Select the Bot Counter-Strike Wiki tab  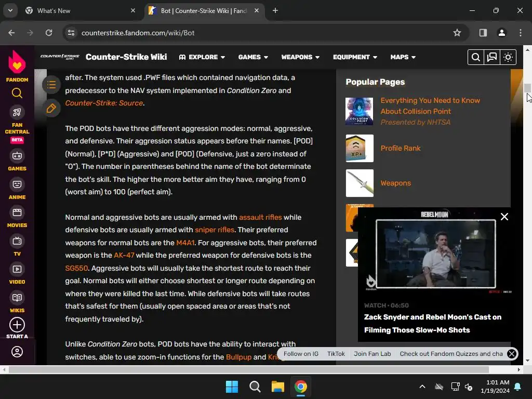pos(204,10)
